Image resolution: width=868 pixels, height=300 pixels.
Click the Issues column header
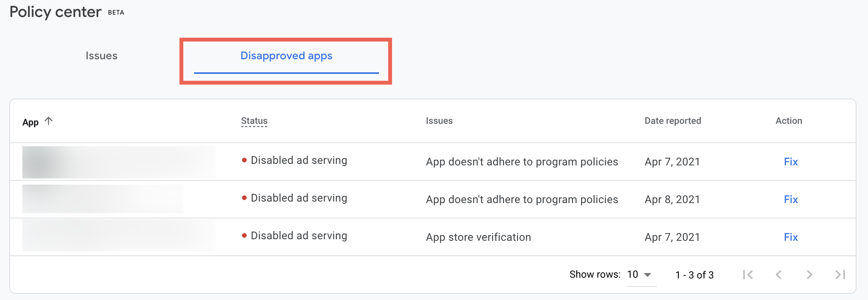(439, 121)
